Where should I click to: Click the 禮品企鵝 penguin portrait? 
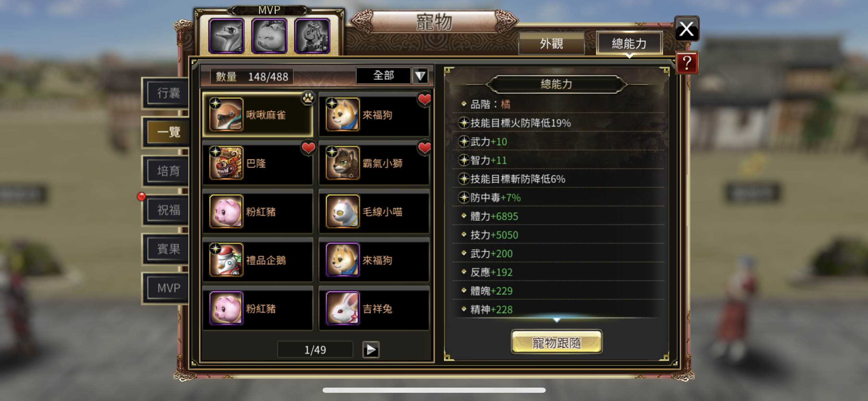(x=226, y=260)
